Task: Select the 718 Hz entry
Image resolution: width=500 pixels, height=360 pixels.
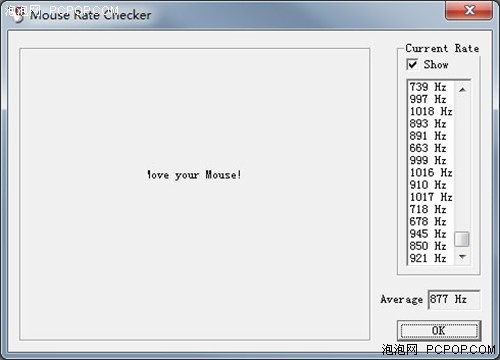Action: (430, 209)
